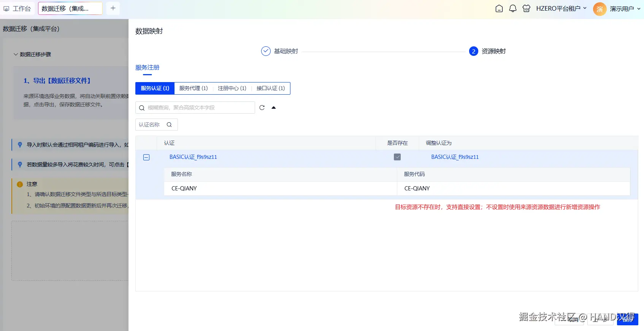Click the plus icon to add tab

(113, 8)
